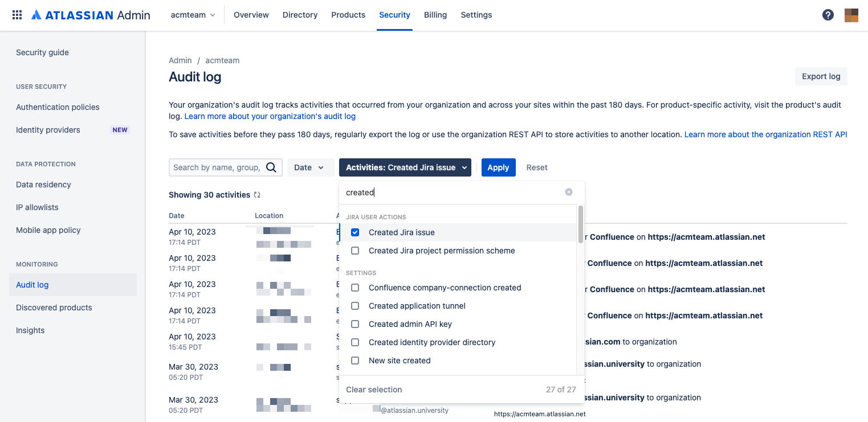Uncheck the Created Jira issue option

point(355,232)
